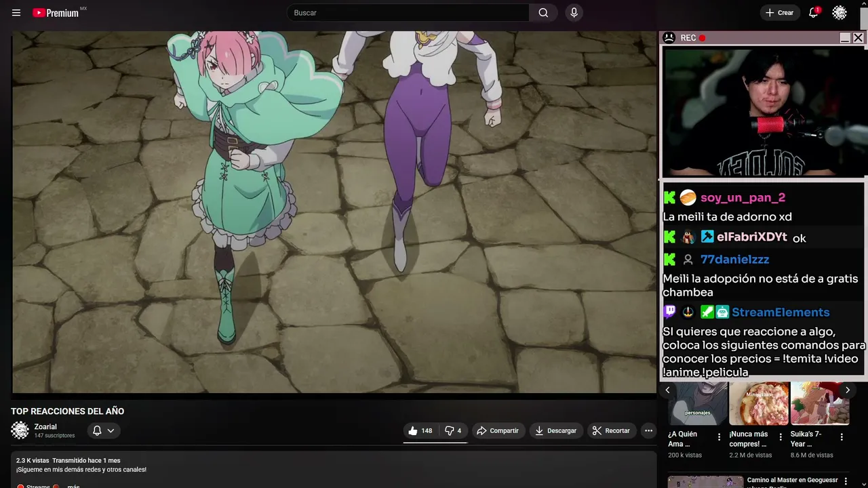Click the "TOP REACCIONES DEL AÑO" title

point(67,411)
